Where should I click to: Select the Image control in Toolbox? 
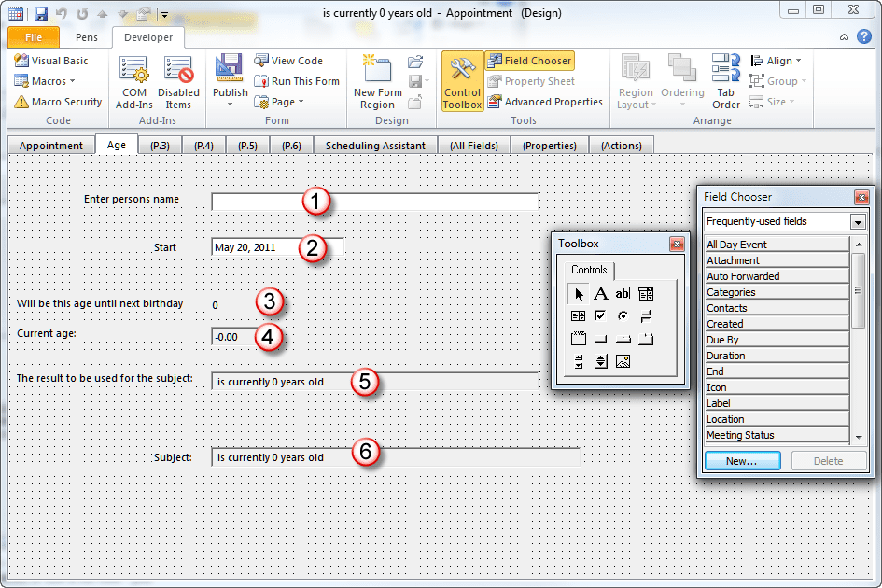(x=623, y=361)
